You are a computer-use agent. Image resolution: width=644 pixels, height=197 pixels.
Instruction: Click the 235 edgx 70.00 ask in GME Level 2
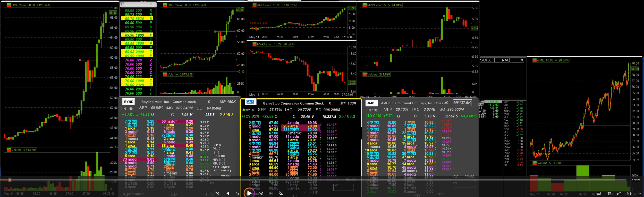[300, 130]
